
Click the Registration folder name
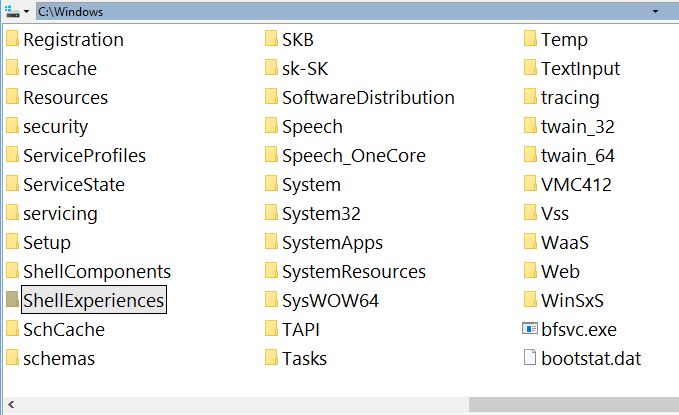(74, 40)
